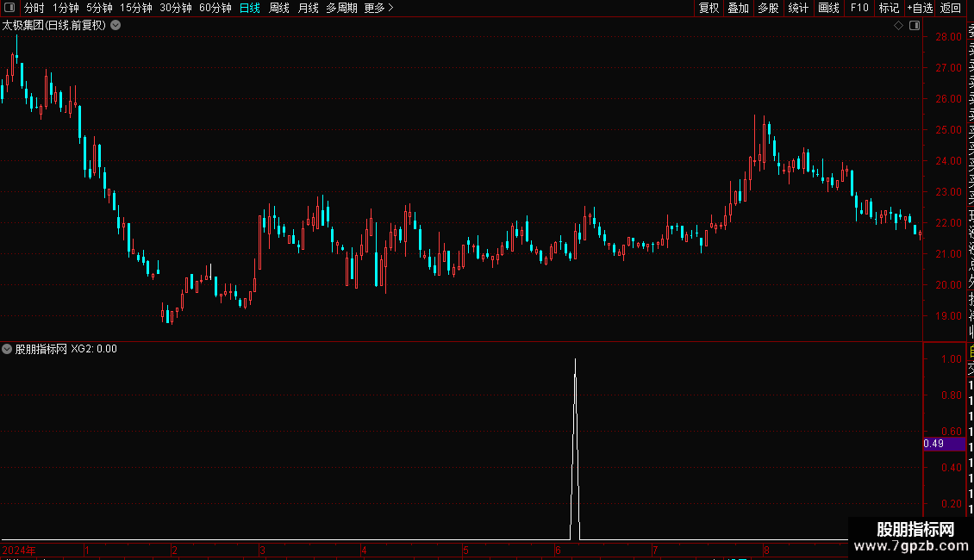Click the diamond icon in chart corner

pos(898,26)
